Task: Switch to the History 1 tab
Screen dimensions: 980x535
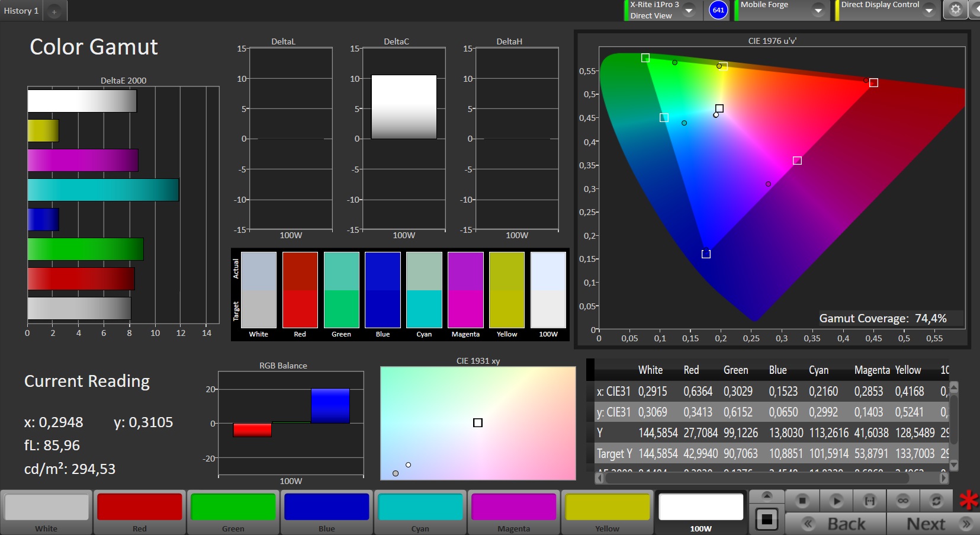Action: [x=21, y=11]
